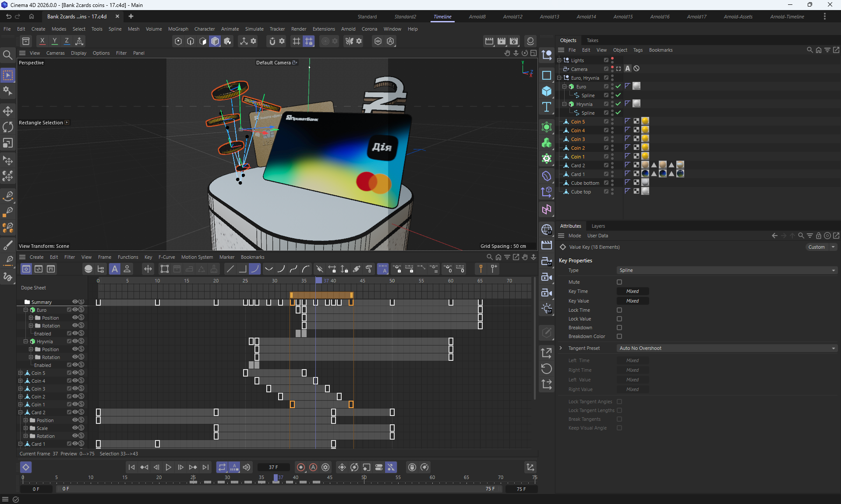Image resolution: width=841 pixels, height=504 pixels.
Task: Select the Cube primitive icon
Action: tap(547, 91)
